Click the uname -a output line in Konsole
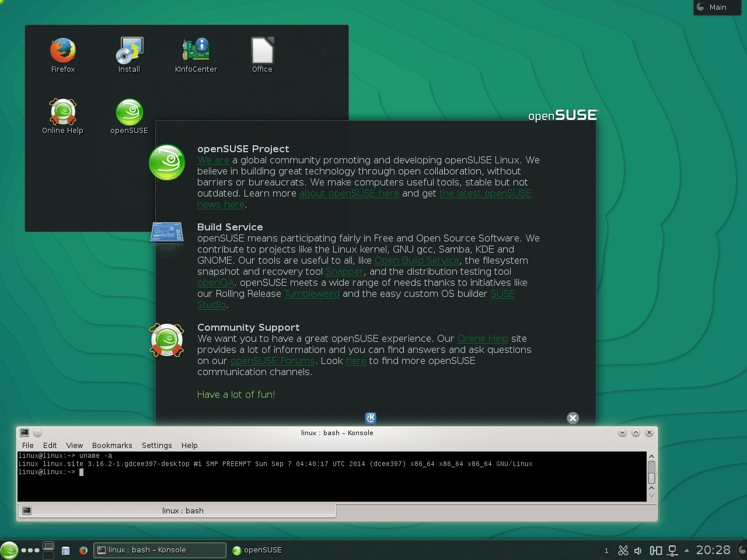 pos(275,464)
